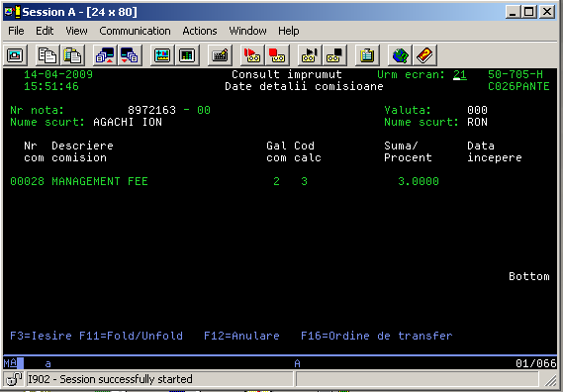Start macro recording with the Record icon
563x392 pixels.
pyautogui.click(x=252, y=55)
